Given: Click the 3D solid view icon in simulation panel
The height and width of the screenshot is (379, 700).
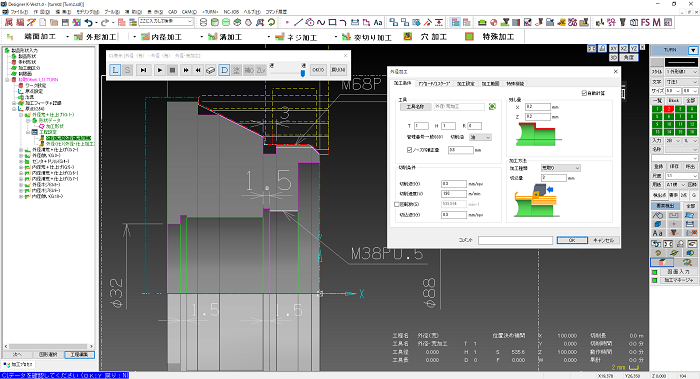Looking at the screenshot, I should click(x=211, y=70).
